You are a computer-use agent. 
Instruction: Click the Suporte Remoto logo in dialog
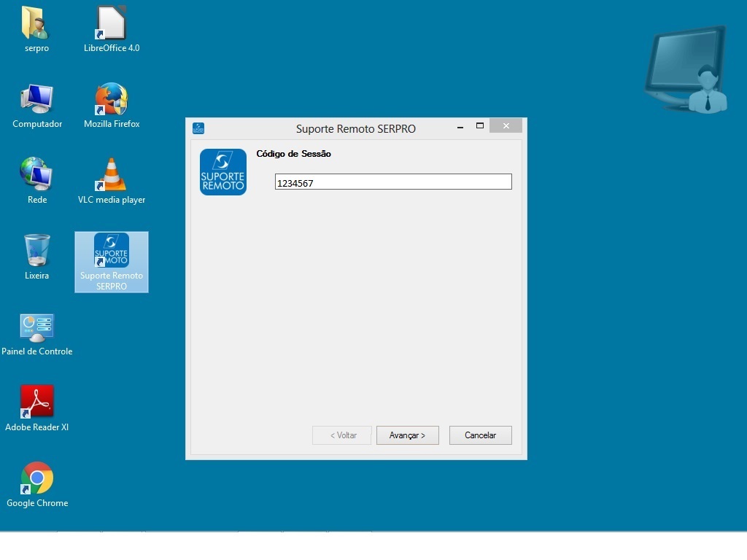click(223, 172)
